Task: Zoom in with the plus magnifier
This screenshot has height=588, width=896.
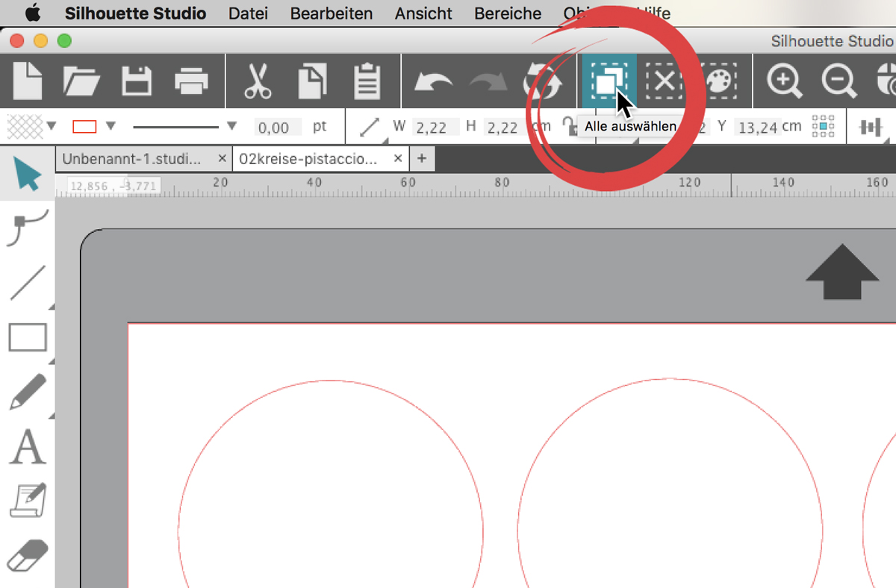Action: (785, 81)
